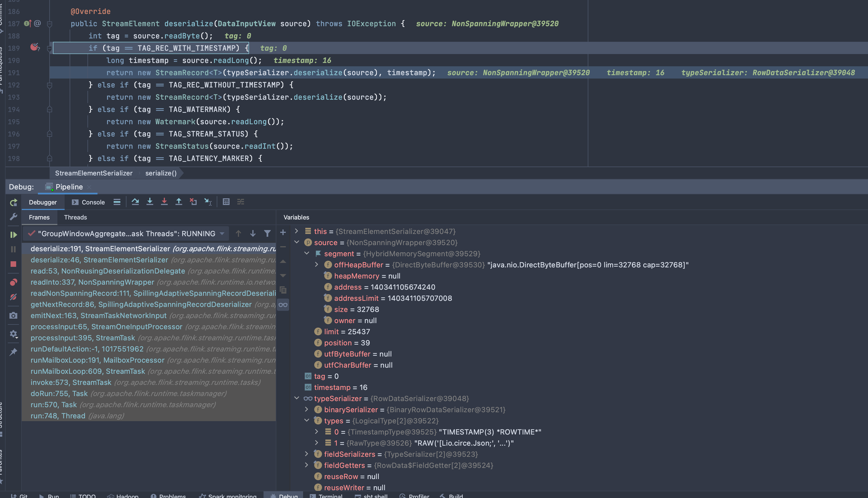The width and height of the screenshot is (868, 498).
Task: Click the View Breakpoints icon
Action: pyautogui.click(x=13, y=282)
